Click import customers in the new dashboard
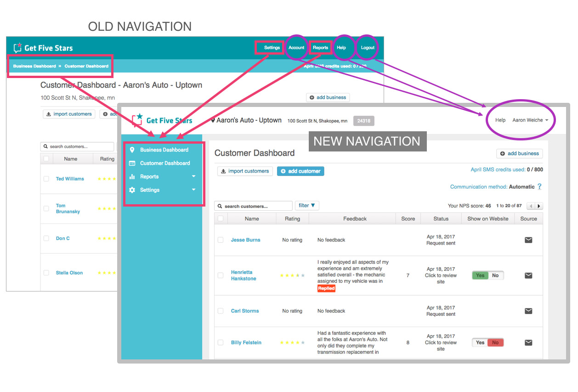The height and width of the screenshot is (392, 578). (x=245, y=171)
